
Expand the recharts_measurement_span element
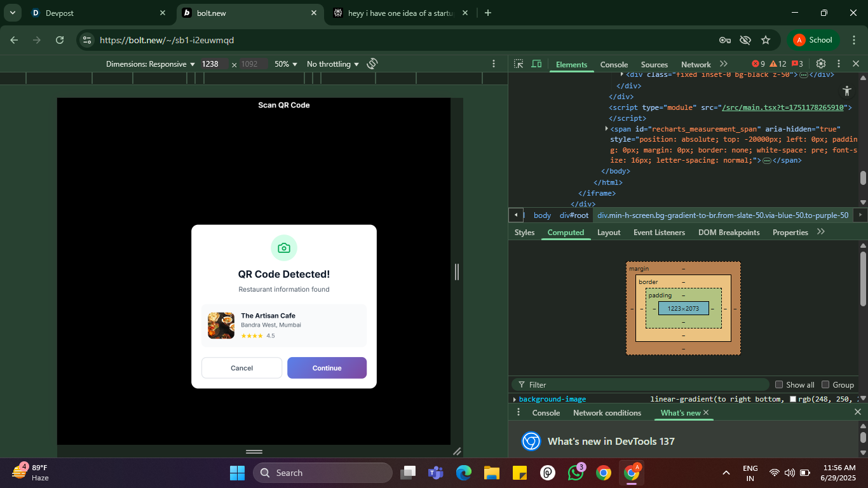[x=606, y=129]
